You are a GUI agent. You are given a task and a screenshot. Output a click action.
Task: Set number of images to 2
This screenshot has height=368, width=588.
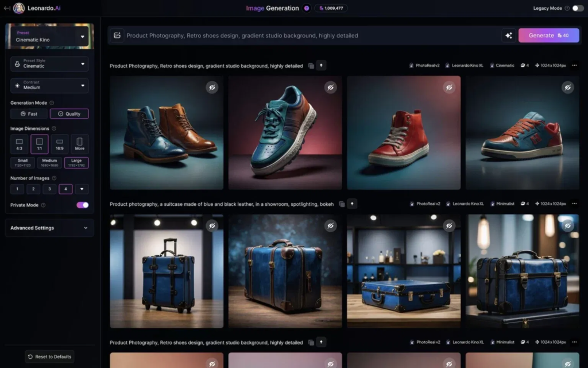click(33, 189)
